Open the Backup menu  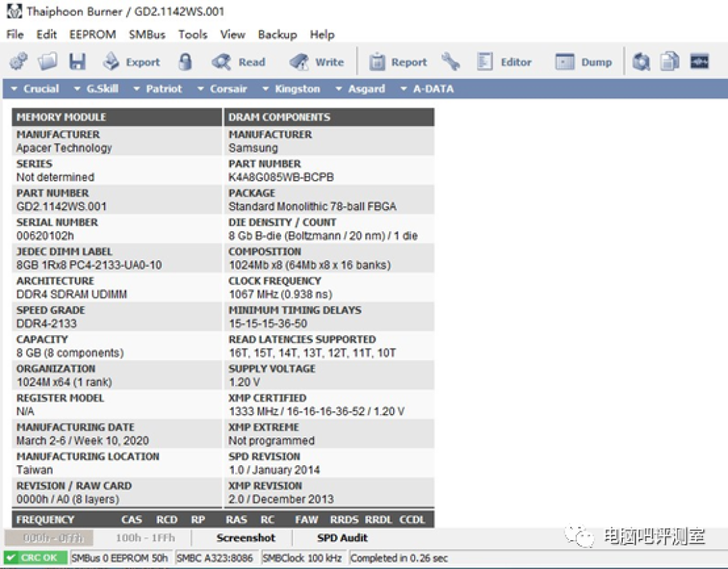[x=277, y=34]
